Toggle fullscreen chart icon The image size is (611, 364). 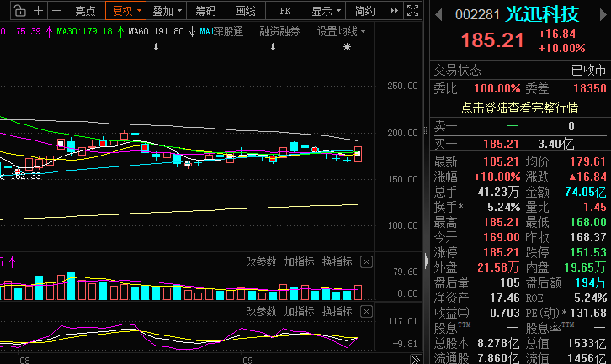[412, 11]
